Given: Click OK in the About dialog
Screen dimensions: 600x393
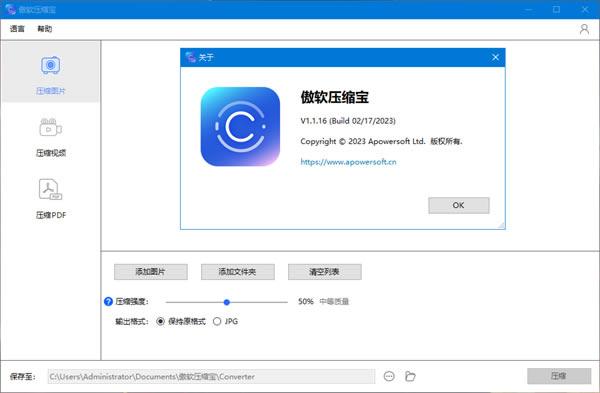Looking at the screenshot, I should [458, 205].
